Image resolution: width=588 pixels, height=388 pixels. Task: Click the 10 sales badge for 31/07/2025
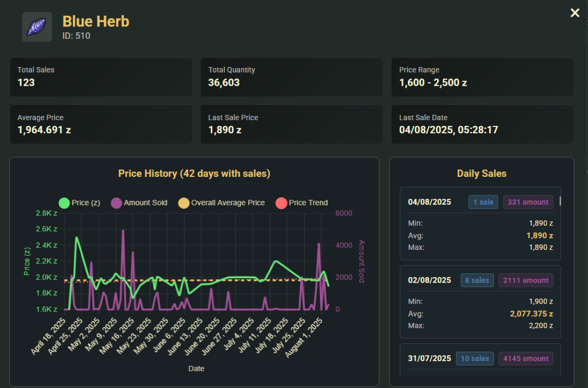click(475, 359)
